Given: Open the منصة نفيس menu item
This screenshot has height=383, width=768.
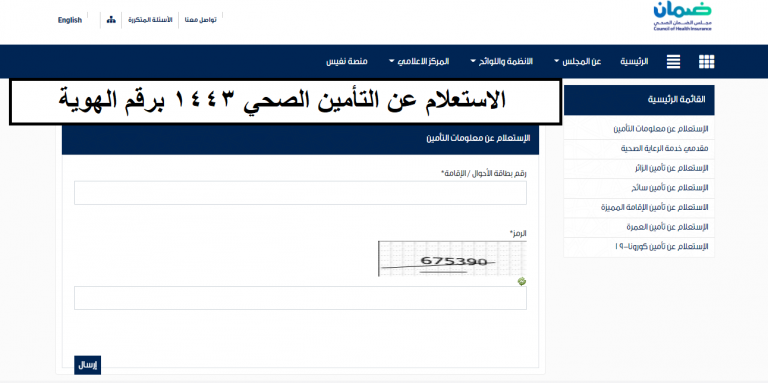Looking at the screenshot, I should [347, 62].
